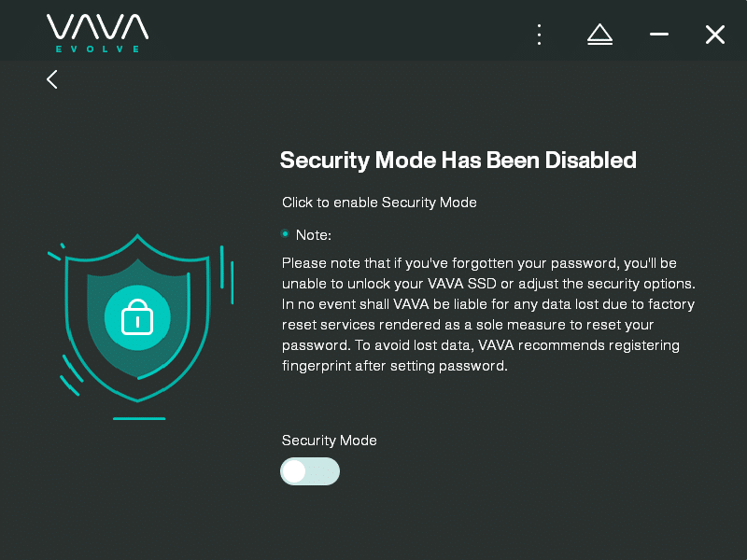Go back using the left arrow

52,79
